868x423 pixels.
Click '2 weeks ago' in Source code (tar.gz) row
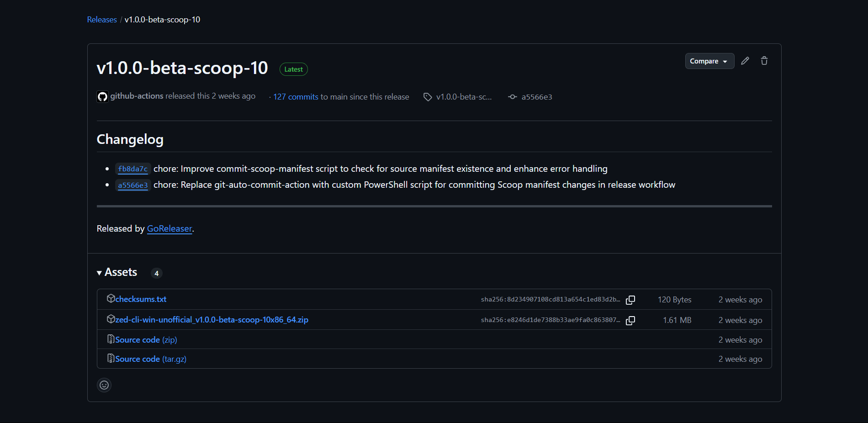coord(740,359)
